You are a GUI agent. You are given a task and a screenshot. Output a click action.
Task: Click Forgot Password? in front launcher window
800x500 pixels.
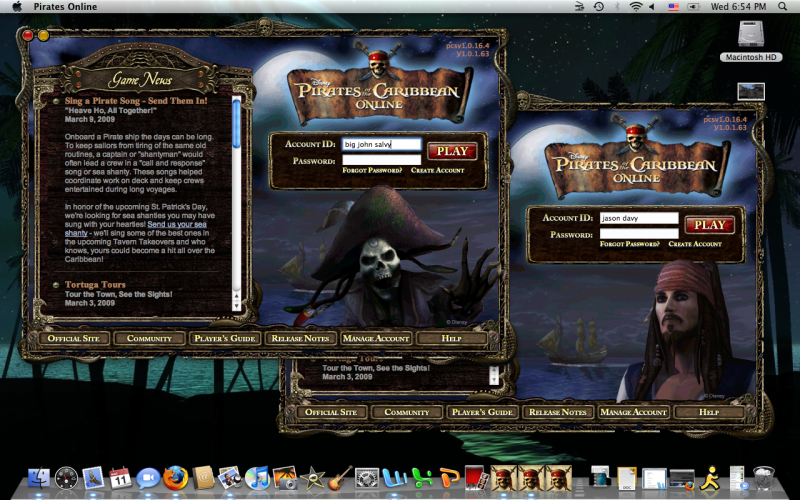tap(372, 170)
